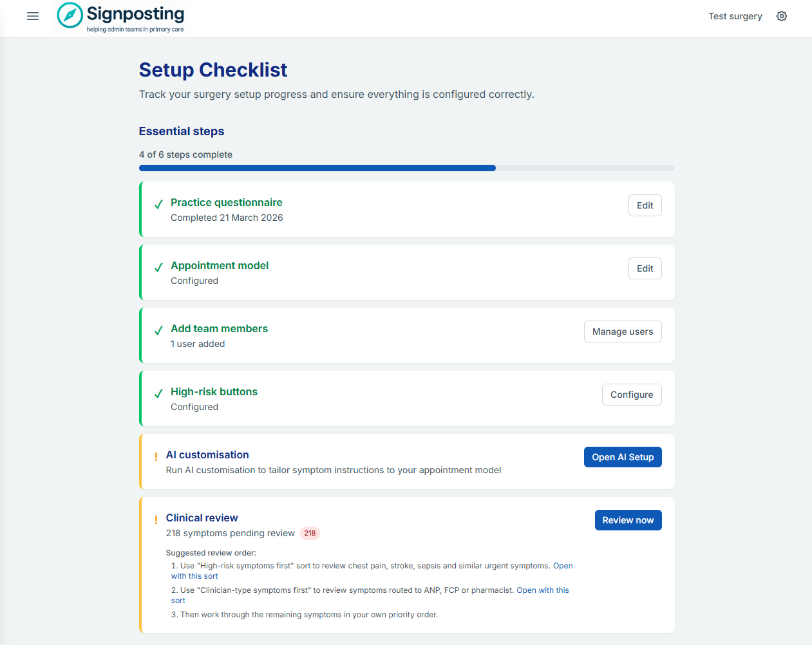Open the settings gear
The width and height of the screenshot is (812, 645).
781,16
